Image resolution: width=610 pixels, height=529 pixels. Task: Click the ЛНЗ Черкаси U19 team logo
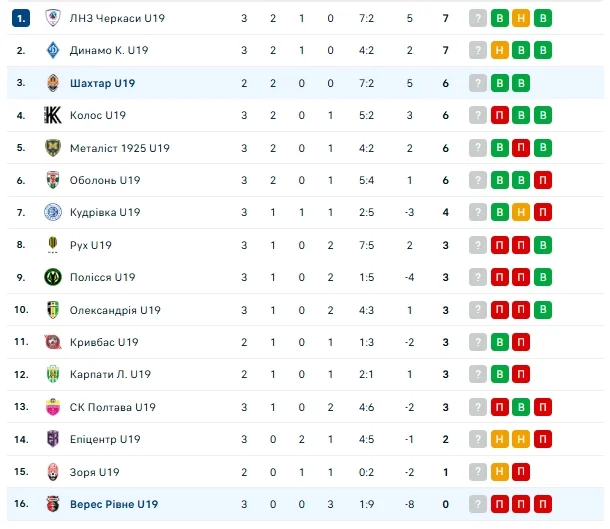[53, 18]
